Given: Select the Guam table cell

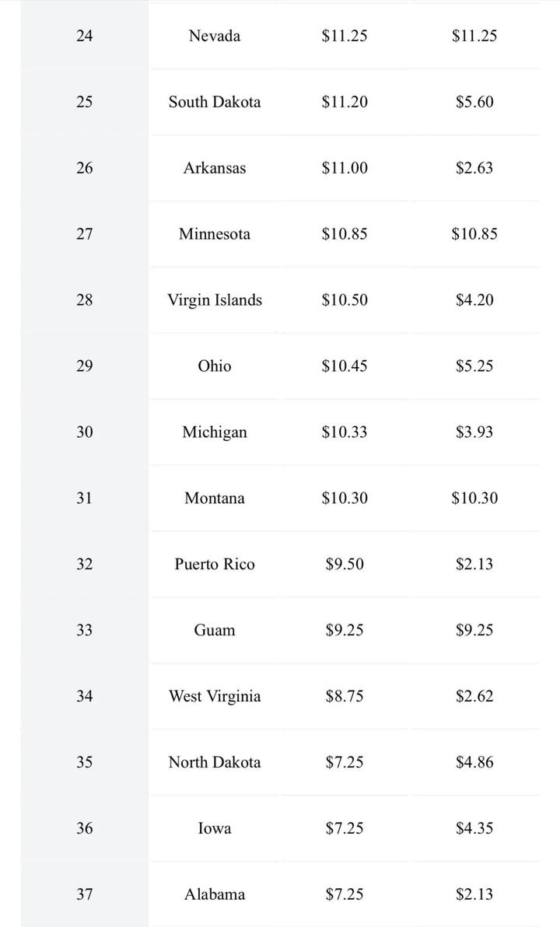Looking at the screenshot, I should 214,631.
